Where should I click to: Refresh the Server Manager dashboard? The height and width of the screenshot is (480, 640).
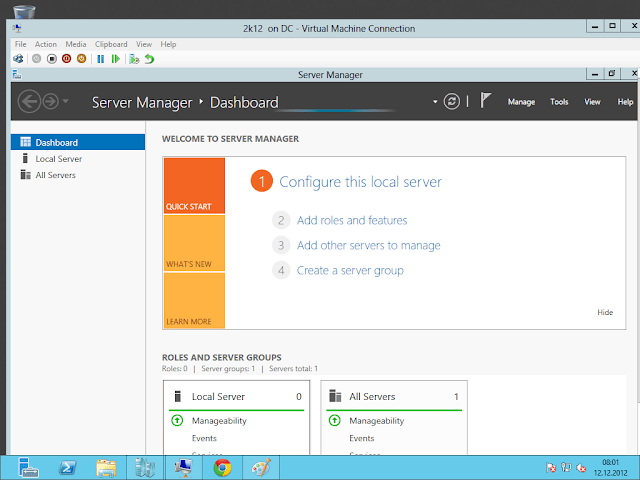pos(452,102)
